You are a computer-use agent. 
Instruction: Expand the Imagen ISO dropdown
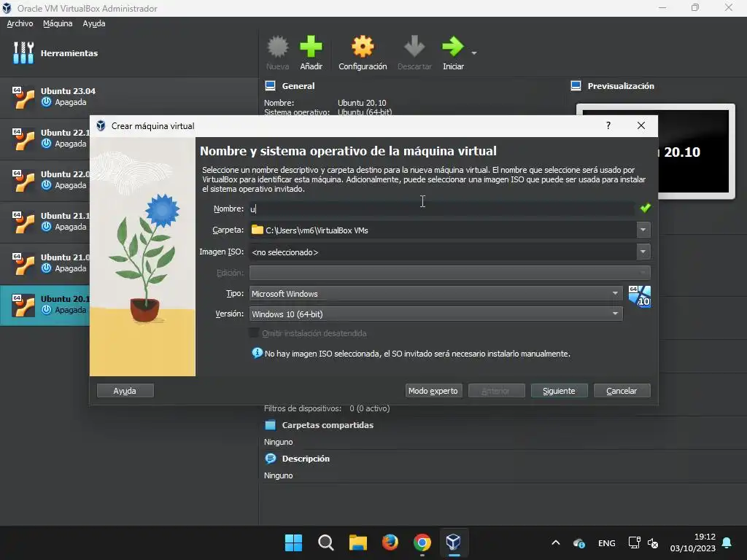[643, 252]
